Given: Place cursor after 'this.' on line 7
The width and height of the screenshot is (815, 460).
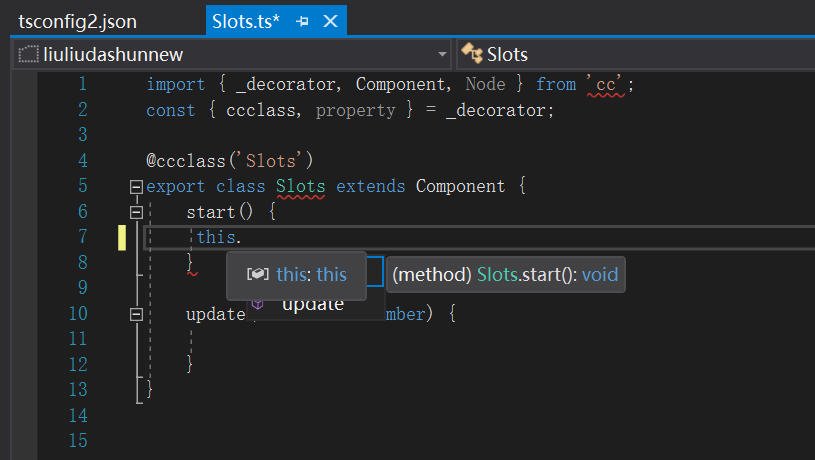Looking at the screenshot, I should [243, 238].
